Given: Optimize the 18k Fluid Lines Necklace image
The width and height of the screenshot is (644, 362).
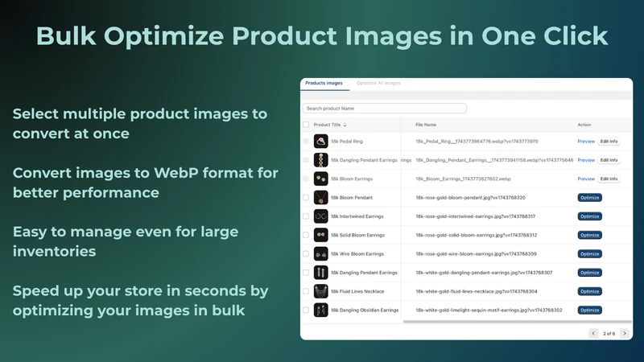Looking at the screenshot, I should (x=590, y=291).
